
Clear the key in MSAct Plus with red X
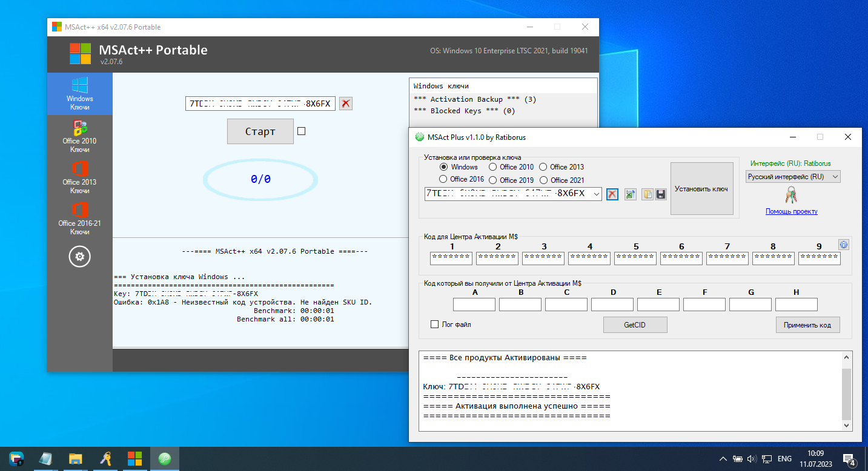click(612, 194)
